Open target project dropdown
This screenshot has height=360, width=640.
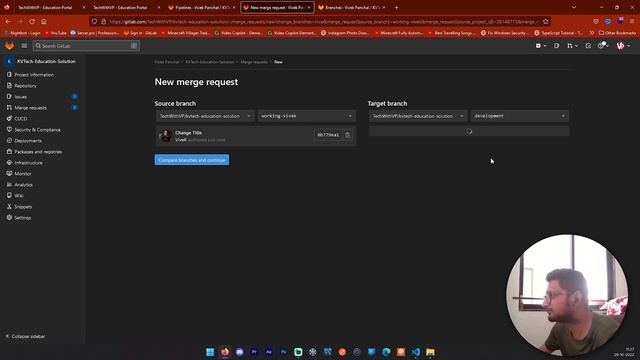coord(418,116)
